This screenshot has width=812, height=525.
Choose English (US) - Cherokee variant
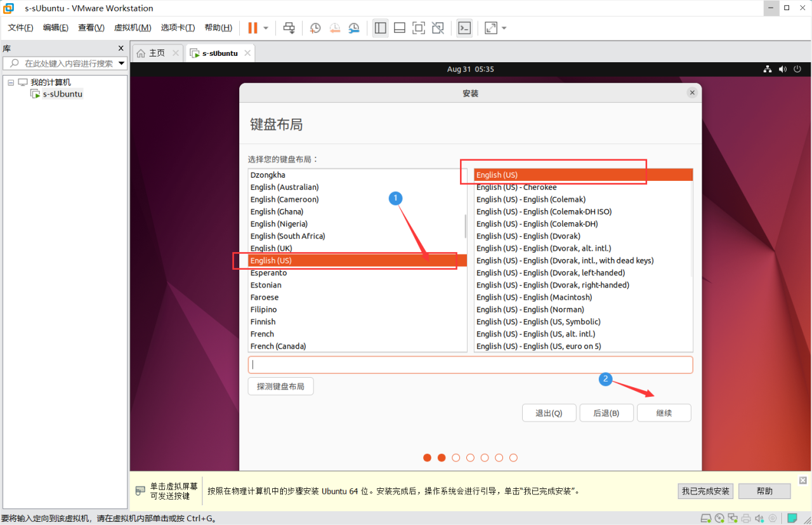583,187
